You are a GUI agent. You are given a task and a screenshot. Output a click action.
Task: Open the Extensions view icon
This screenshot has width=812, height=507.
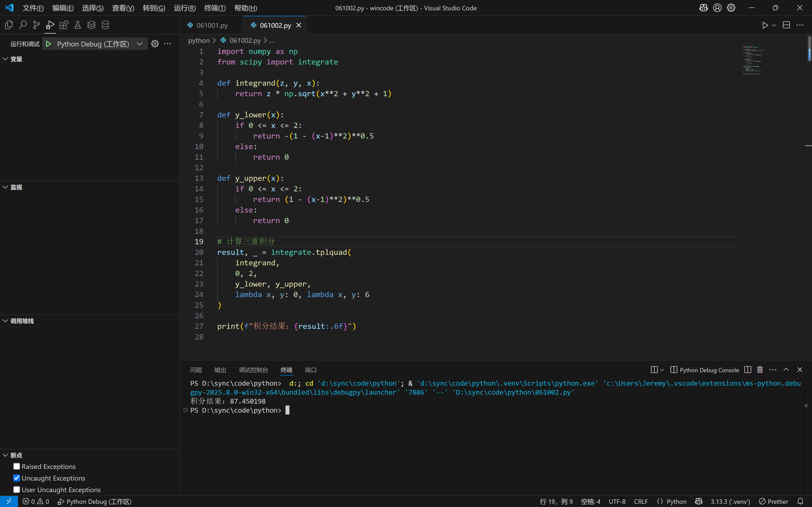click(64, 25)
